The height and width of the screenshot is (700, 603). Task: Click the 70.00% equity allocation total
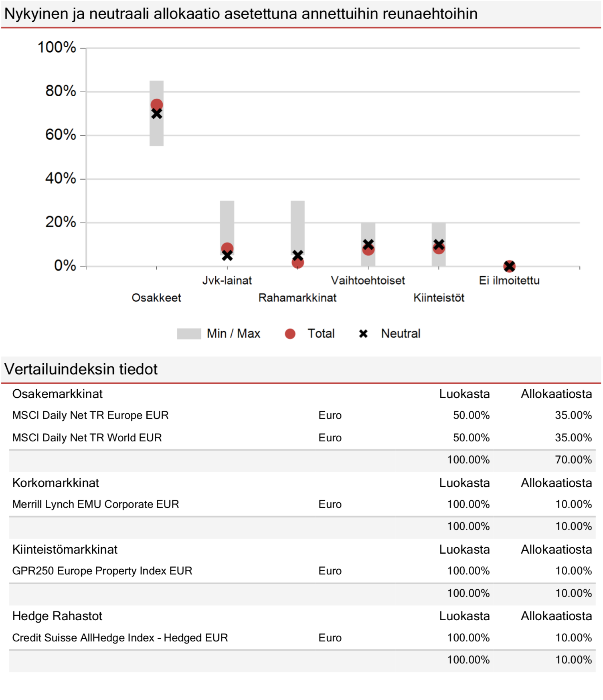point(573,460)
